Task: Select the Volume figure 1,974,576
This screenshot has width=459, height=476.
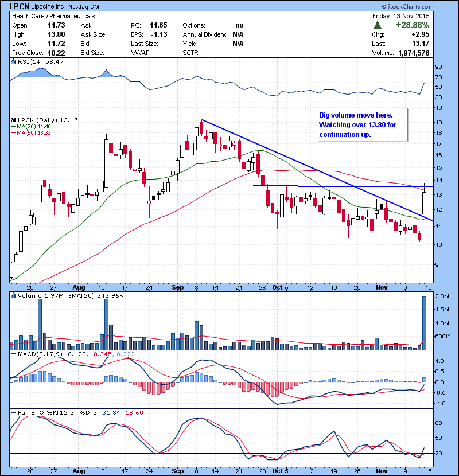Action: 414,53
